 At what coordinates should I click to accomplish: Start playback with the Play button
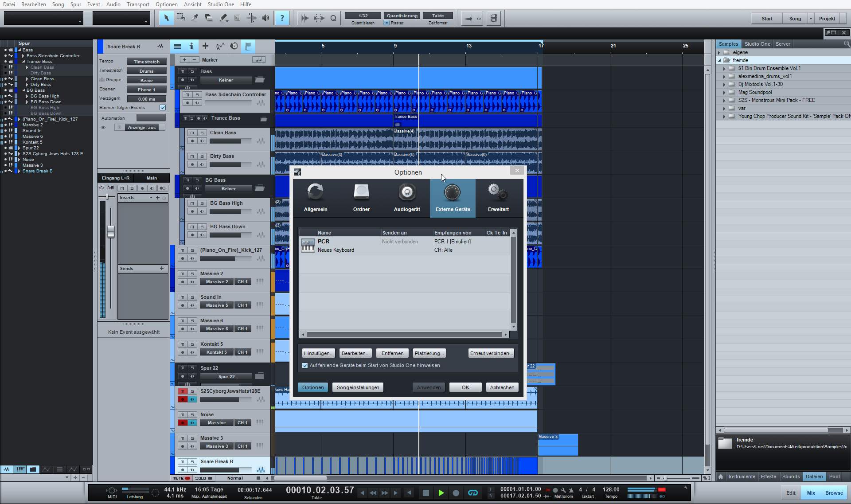coord(441,492)
